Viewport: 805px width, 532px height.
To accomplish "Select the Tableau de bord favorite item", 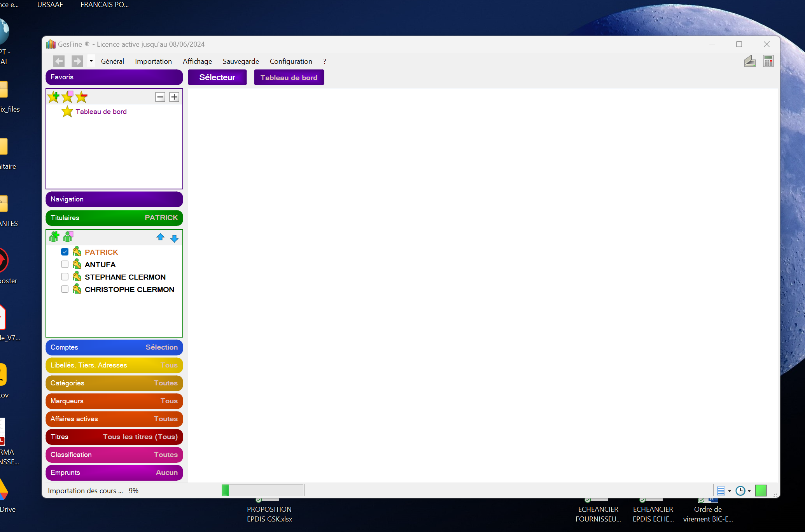I will point(101,112).
